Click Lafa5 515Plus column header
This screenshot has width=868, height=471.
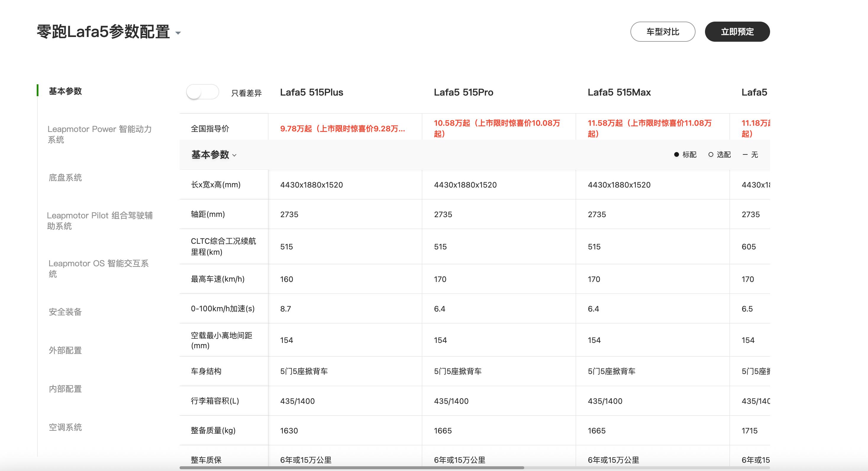tap(311, 92)
